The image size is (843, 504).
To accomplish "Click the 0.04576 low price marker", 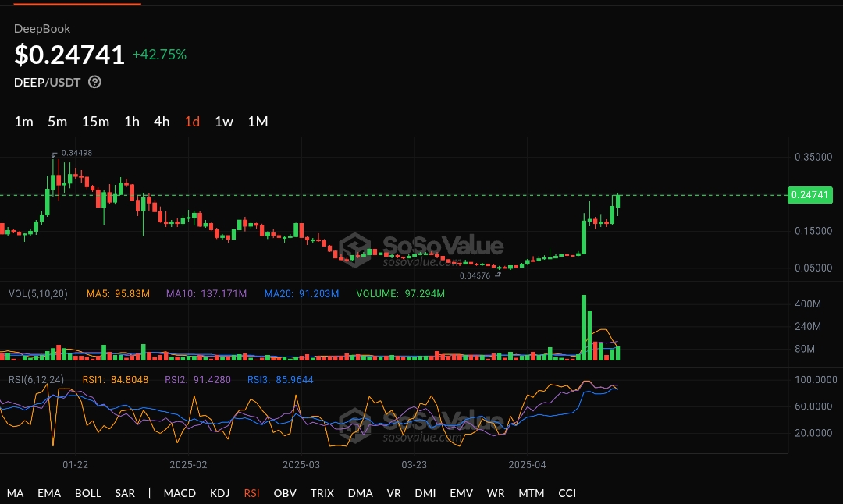I will (475, 275).
